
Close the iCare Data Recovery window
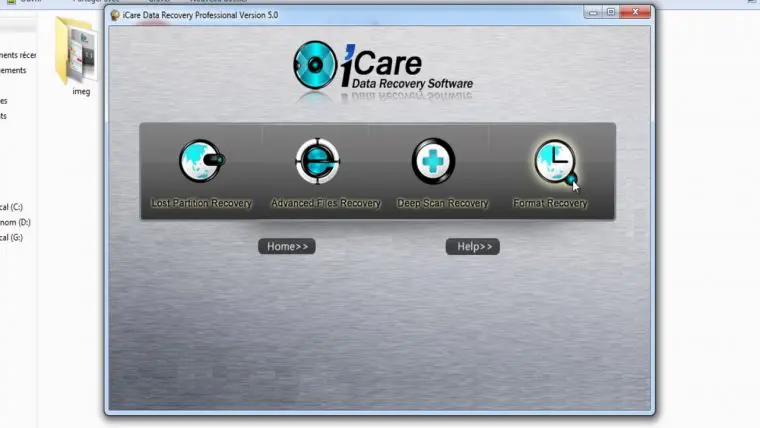(x=635, y=12)
